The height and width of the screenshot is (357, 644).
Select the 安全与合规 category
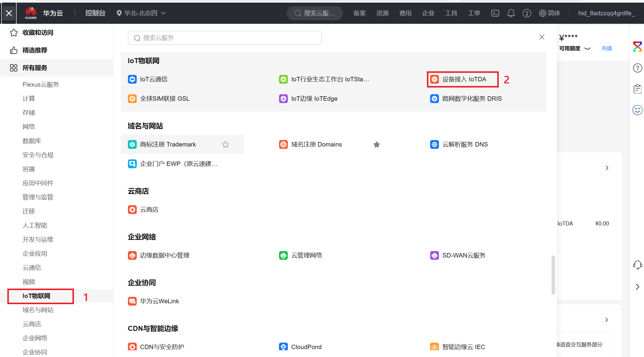(x=38, y=155)
